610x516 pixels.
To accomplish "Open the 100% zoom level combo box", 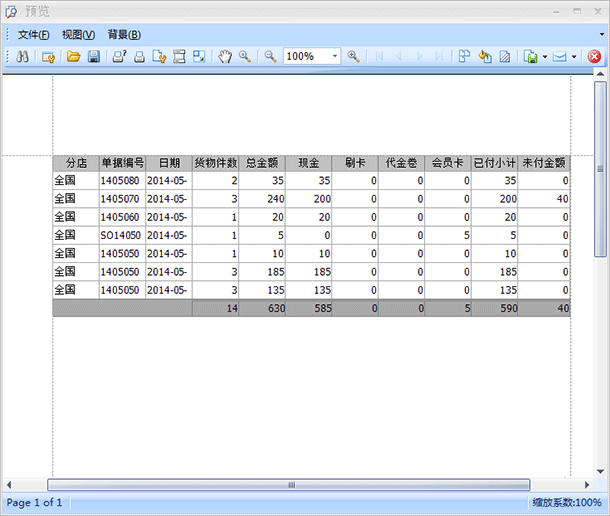I will pos(312,56).
